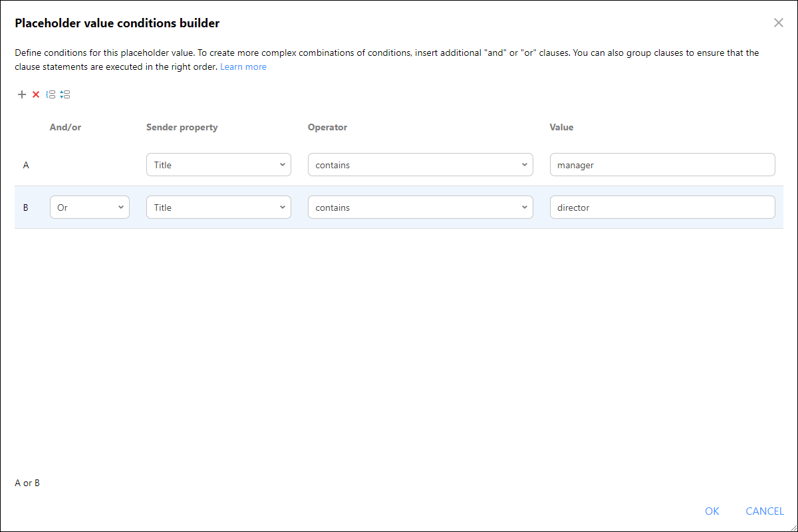Image resolution: width=798 pixels, height=532 pixels.
Task: Open row A contains operator dropdown
Action: (420, 165)
